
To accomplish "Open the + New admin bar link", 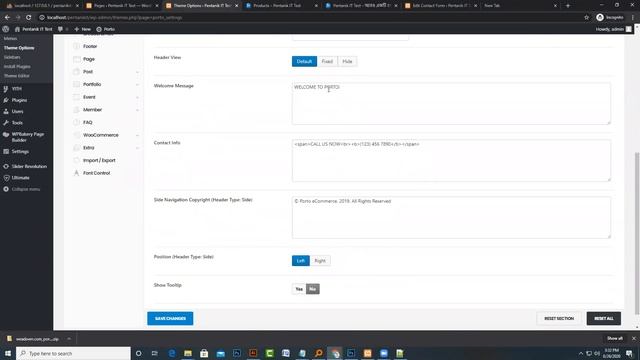I will (x=83, y=29).
